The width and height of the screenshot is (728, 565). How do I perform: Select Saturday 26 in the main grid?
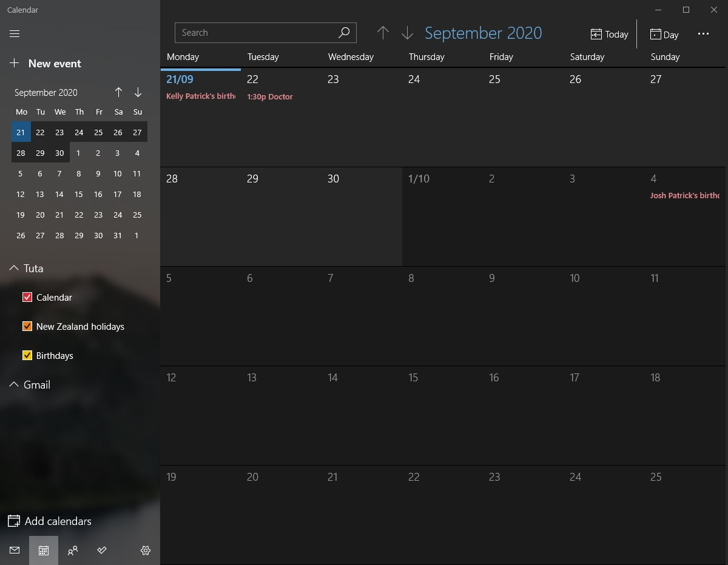click(604, 118)
